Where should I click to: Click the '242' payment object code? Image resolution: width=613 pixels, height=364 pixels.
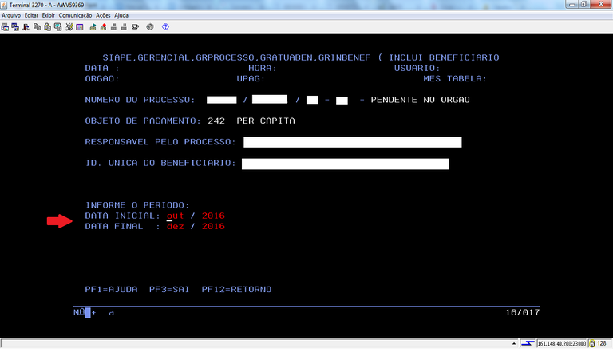click(216, 121)
